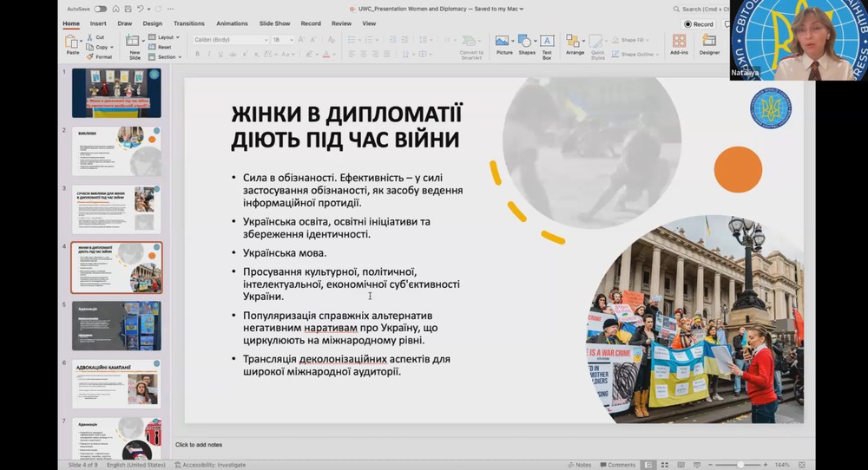Image resolution: width=868 pixels, height=470 pixels.
Task: Open the Shape Outline dropdown
Action: [x=635, y=54]
